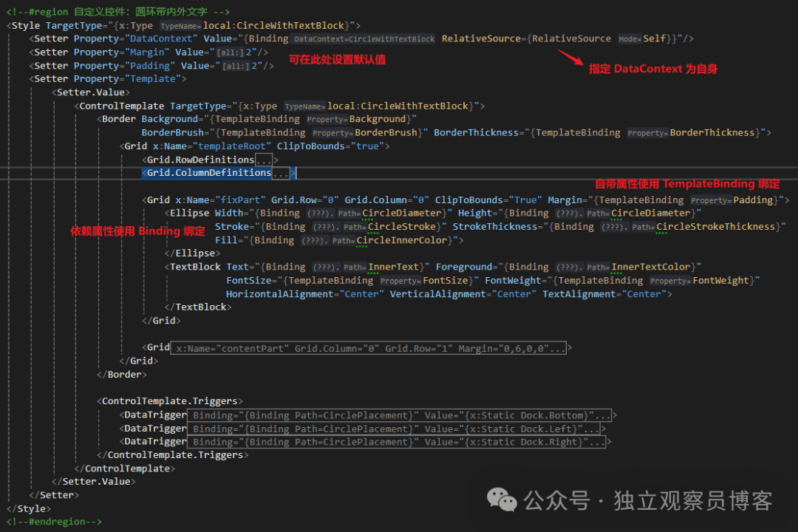Expand the collapsed Grid.ColumnDefinitions ellipsis box
Screen dimensions: 798x532
click(x=281, y=174)
